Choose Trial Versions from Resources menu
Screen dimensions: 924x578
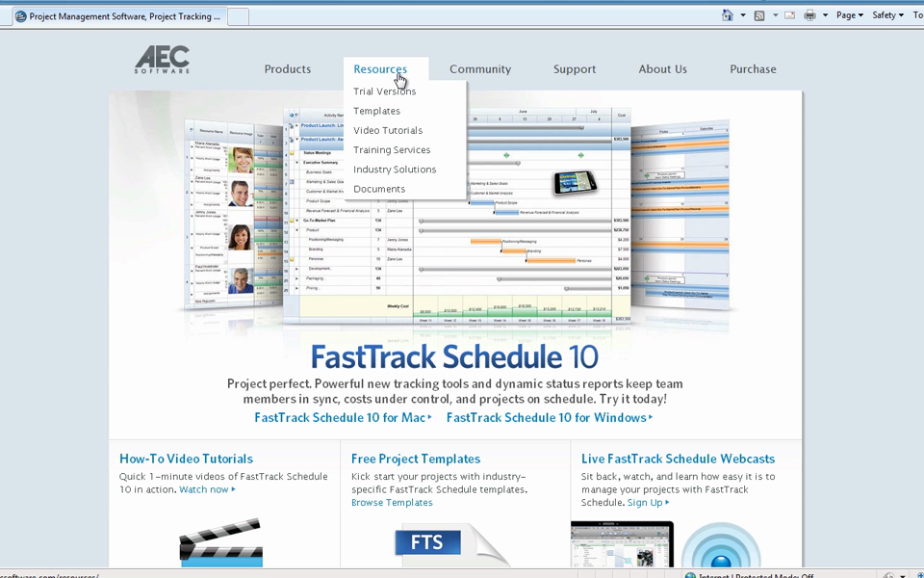pyautogui.click(x=384, y=92)
